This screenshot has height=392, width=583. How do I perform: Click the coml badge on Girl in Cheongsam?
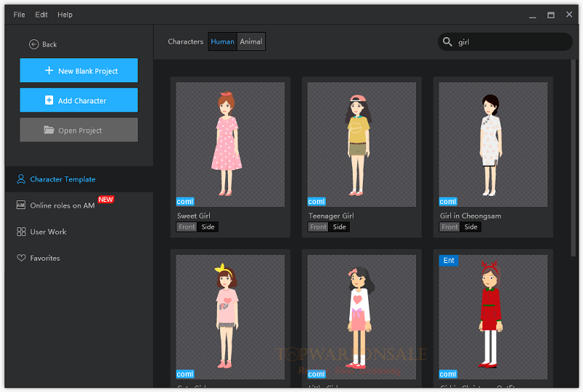448,202
